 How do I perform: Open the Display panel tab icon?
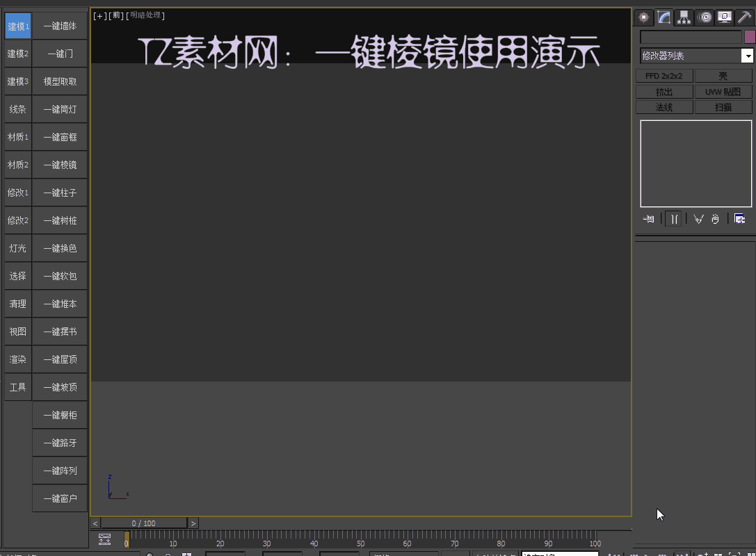[724, 18]
